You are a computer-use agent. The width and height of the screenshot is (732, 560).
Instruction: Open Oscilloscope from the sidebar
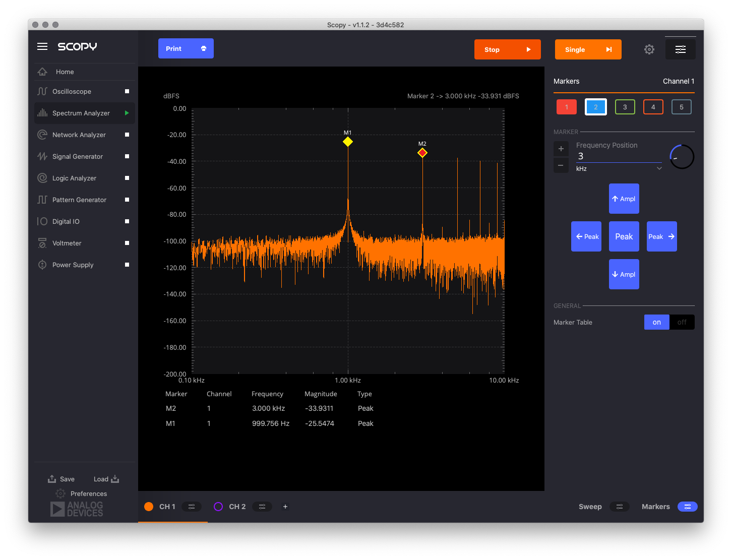point(72,91)
